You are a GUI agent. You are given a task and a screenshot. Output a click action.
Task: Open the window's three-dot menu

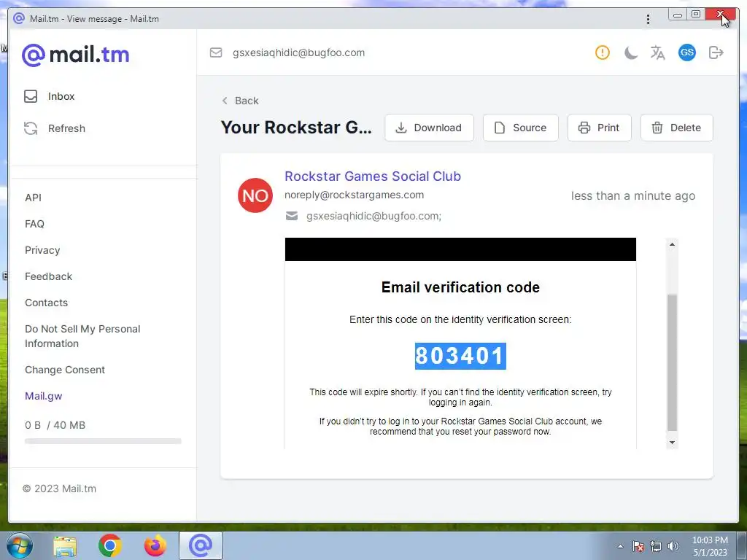[648, 19]
